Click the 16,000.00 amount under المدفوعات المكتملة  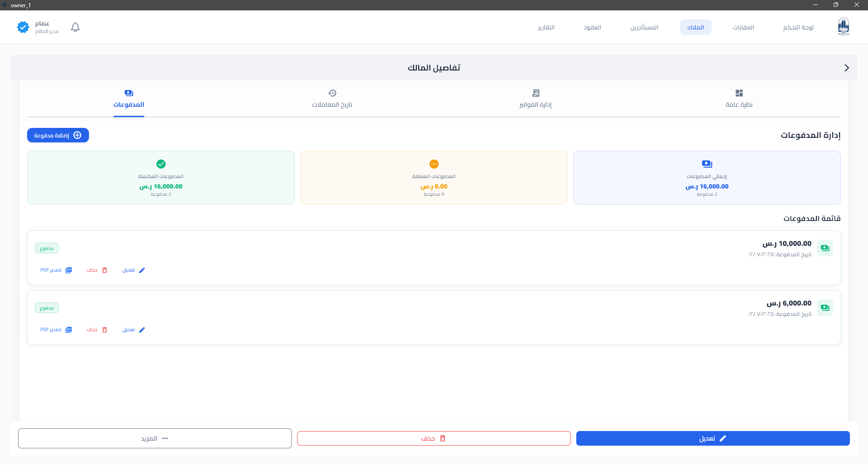pyautogui.click(x=161, y=186)
